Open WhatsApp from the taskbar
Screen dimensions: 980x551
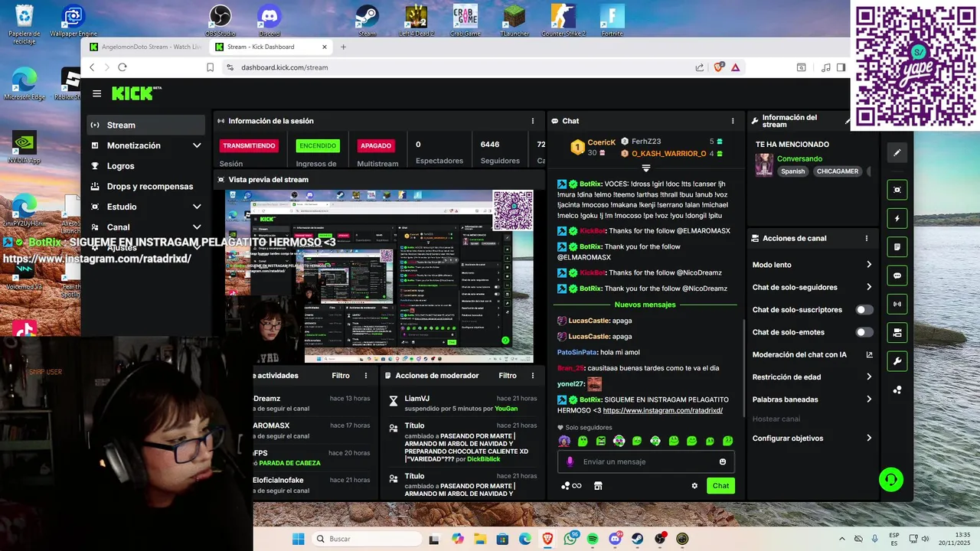[x=570, y=539]
